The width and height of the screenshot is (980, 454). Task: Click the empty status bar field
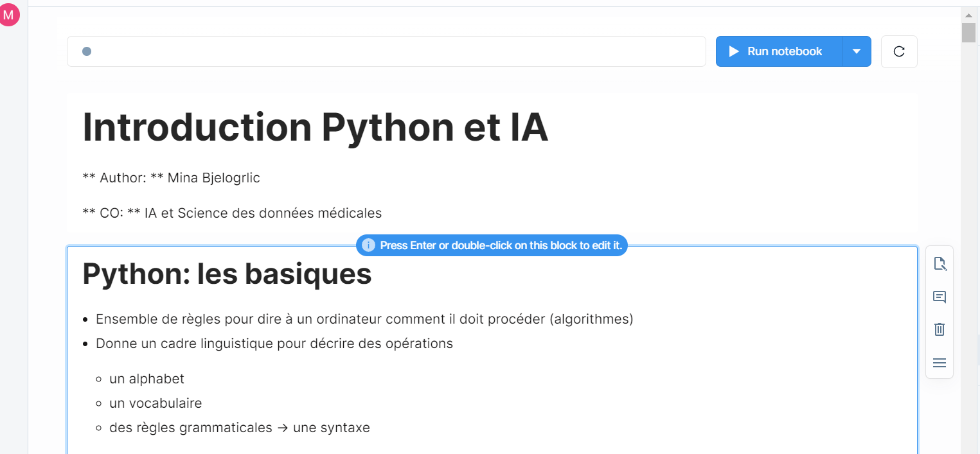click(386, 51)
